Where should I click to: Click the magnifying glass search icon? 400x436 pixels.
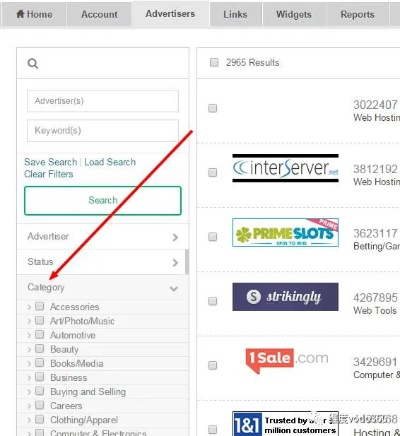pos(33,63)
